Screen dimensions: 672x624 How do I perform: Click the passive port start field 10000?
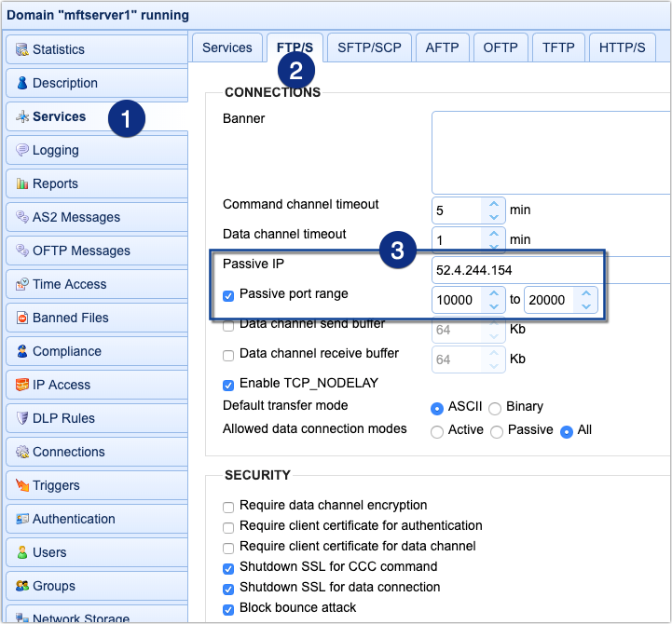pos(457,300)
